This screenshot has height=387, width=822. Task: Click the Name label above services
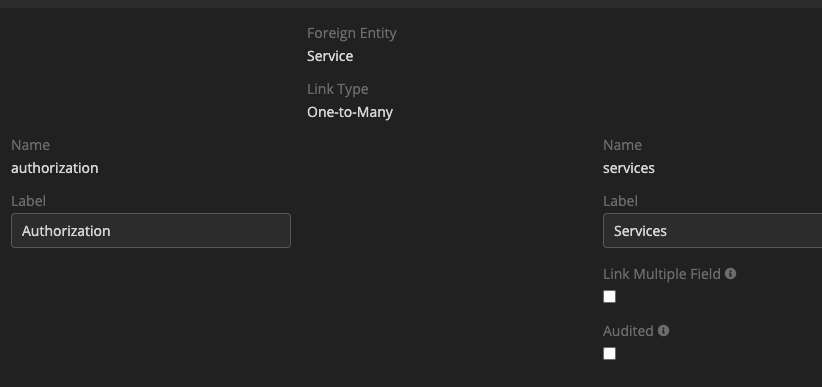tap(622, 145)
